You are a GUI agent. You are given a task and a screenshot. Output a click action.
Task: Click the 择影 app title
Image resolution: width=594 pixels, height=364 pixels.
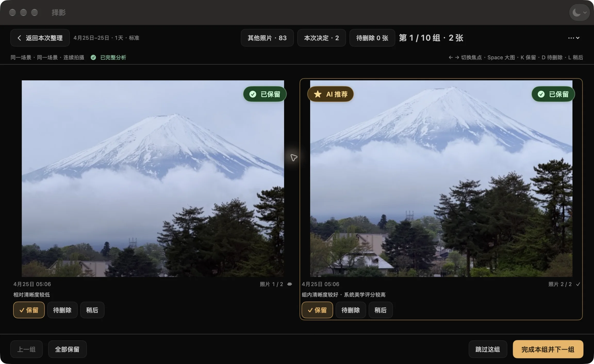(59, 12)
